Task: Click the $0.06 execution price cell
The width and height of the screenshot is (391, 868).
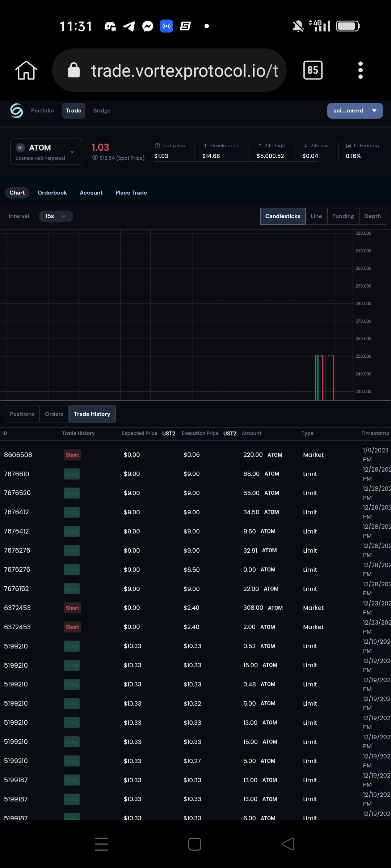Action: (x=192, y=455)
